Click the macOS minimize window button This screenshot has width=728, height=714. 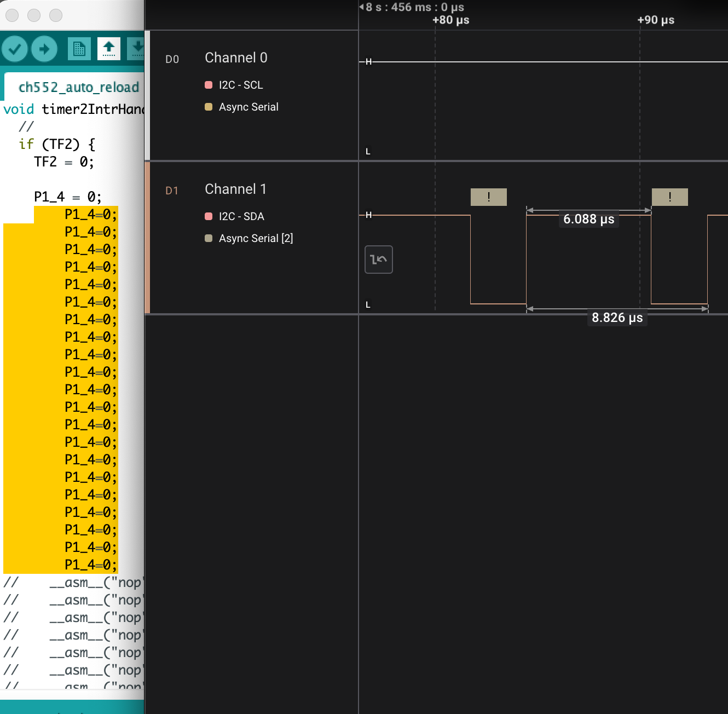tap(34, 15)
